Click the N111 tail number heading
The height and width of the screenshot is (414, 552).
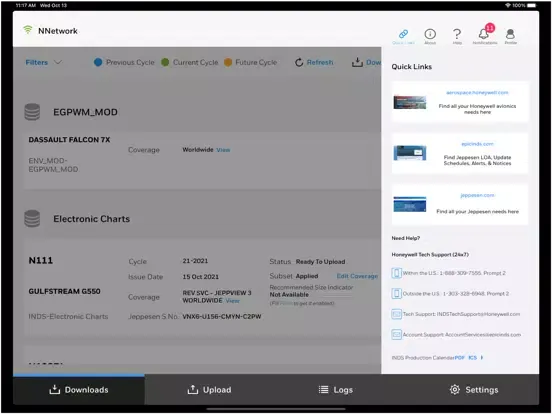click(x=40, y=261)
